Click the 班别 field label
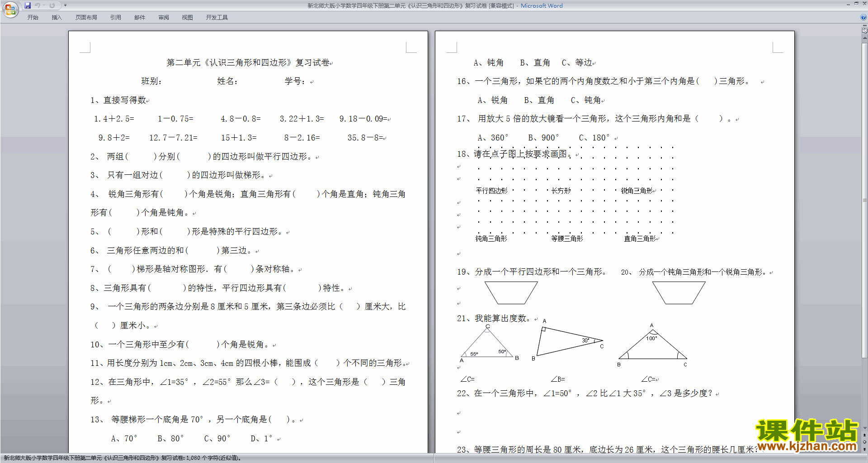The image size is (868, 463). 151,81
